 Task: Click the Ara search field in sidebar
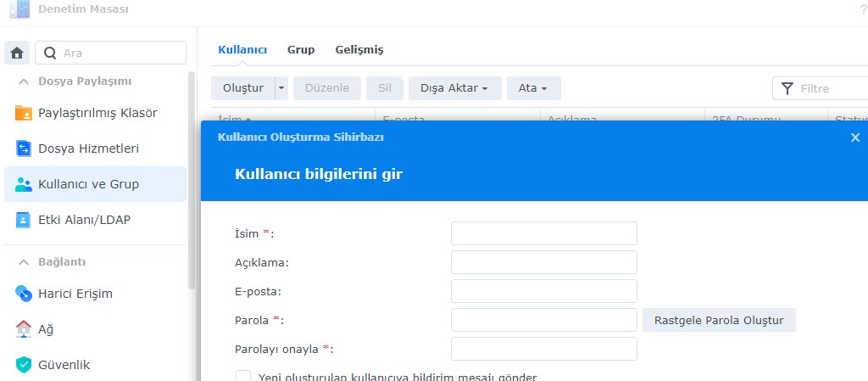111,53
